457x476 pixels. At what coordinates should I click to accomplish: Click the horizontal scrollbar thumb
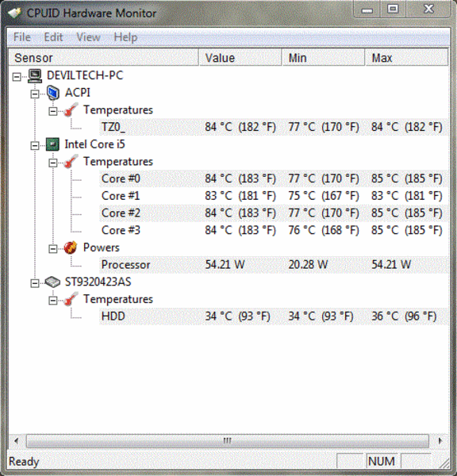[228, 441]
